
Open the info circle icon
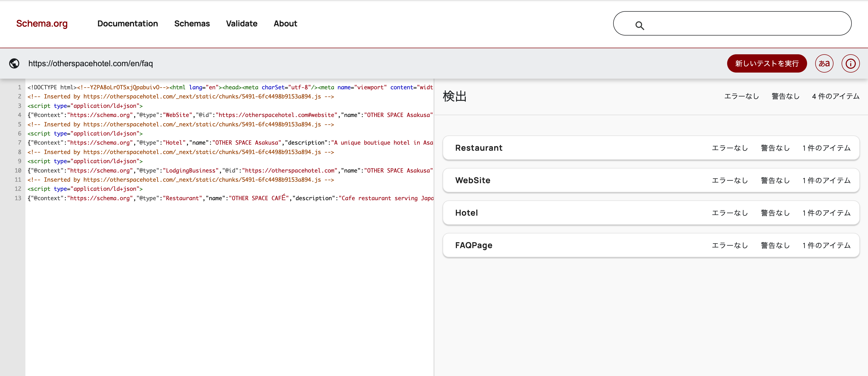(850, 63)
